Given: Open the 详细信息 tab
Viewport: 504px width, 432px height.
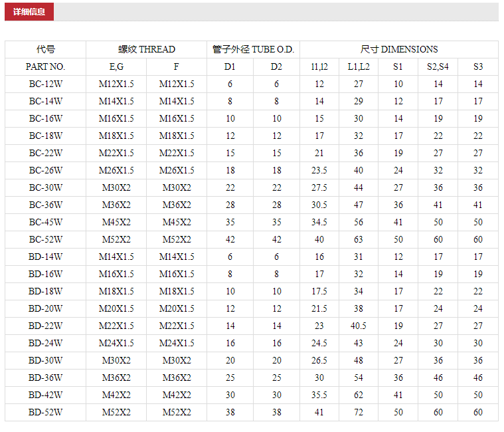Looking at the screenshot, I should tap(29, 11).
